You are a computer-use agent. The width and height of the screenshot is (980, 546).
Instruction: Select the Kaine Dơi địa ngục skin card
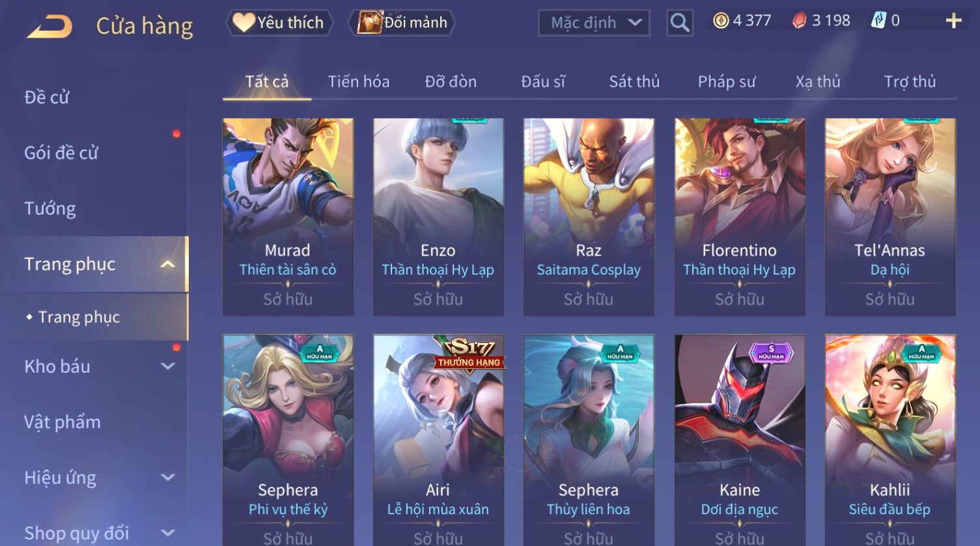click(x=740, y=440)
